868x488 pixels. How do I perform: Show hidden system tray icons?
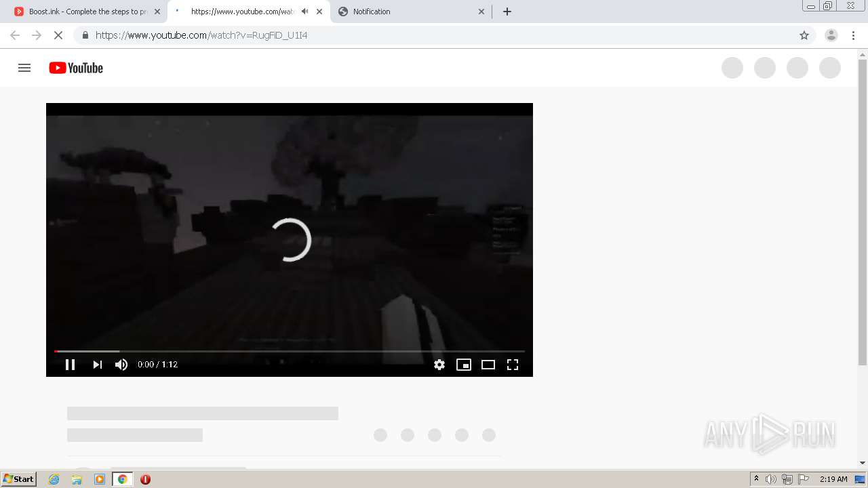click(x=756, y=479)
